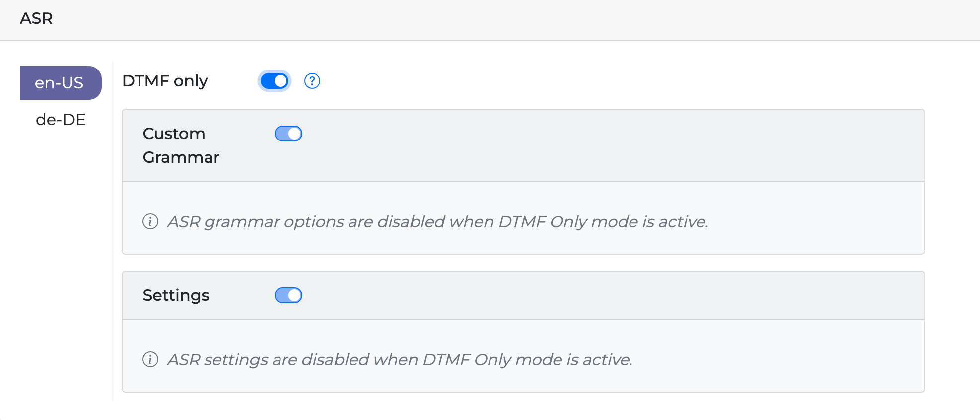Click the info icon beside ASR grammar message
This screenshot has height=420, width=980.
[150, 221]
